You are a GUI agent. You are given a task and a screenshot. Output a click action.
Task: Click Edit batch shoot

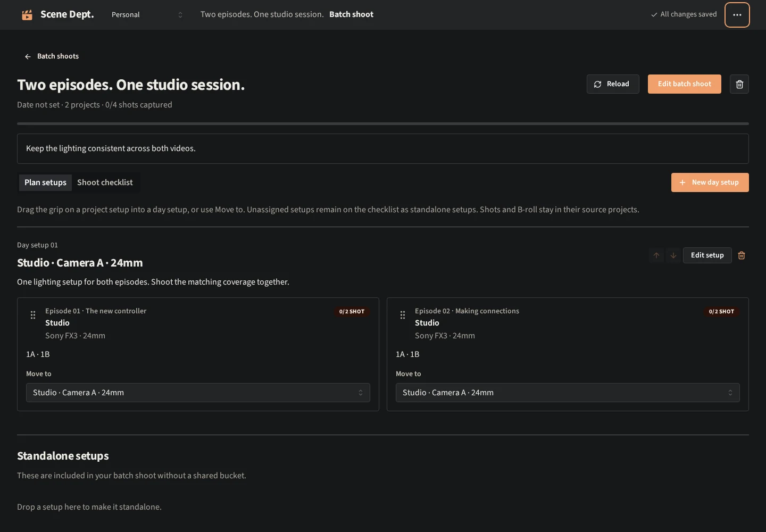(x=685, y=84)
